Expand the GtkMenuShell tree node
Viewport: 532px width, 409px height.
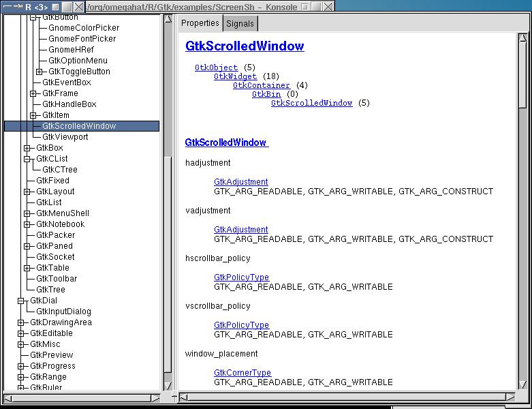27,213
